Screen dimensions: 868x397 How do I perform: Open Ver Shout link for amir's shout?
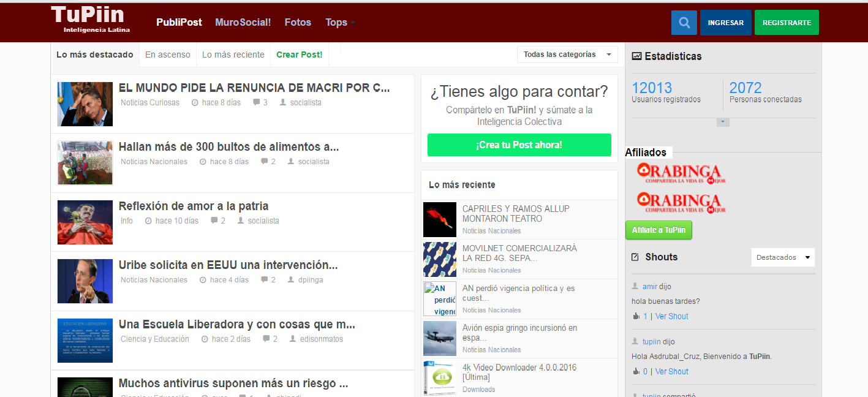[x=672, y=316]
